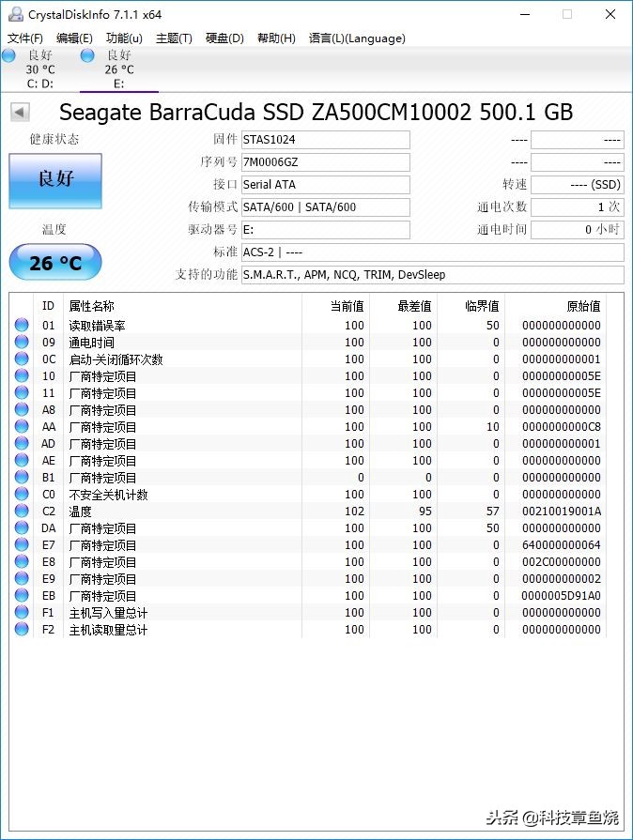Screen dimensions: 633x840
Task: Click the interface field Serial ATA
Action: pyautogui.click(x=325, y=185)
